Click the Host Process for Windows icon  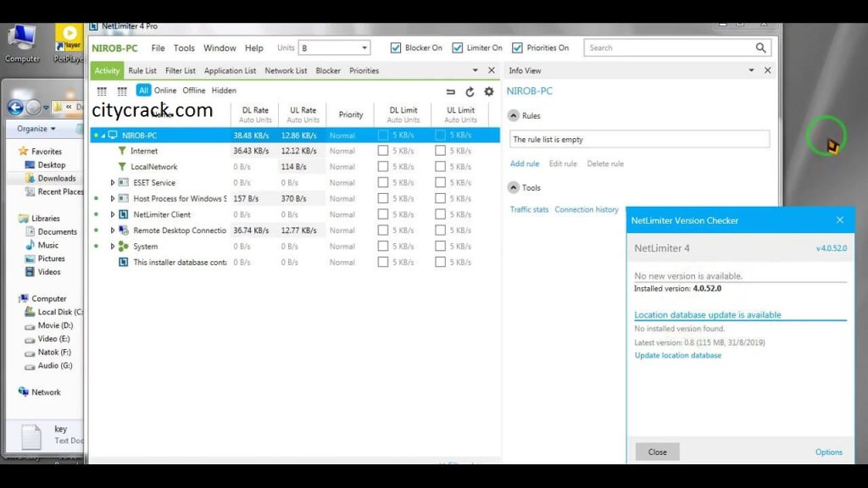pos(124,198)
